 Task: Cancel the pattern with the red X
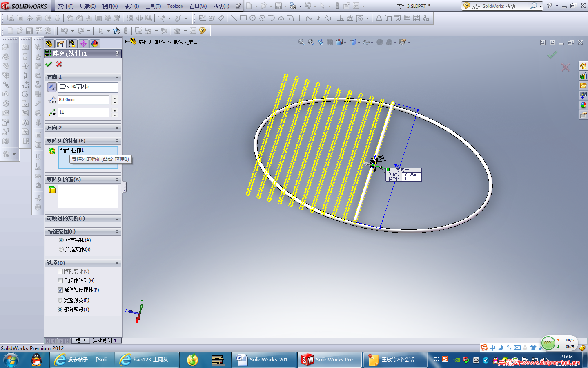[x=59, y=64]
